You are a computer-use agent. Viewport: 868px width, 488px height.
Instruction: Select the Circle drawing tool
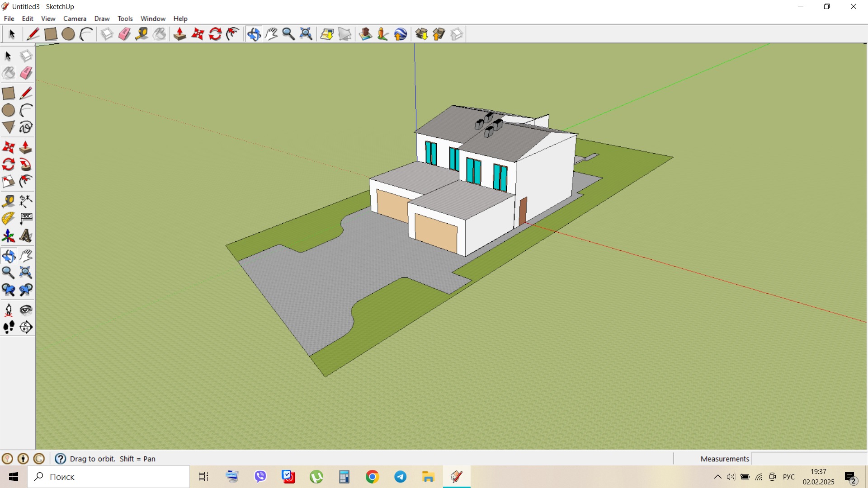[x=68, y=34]
